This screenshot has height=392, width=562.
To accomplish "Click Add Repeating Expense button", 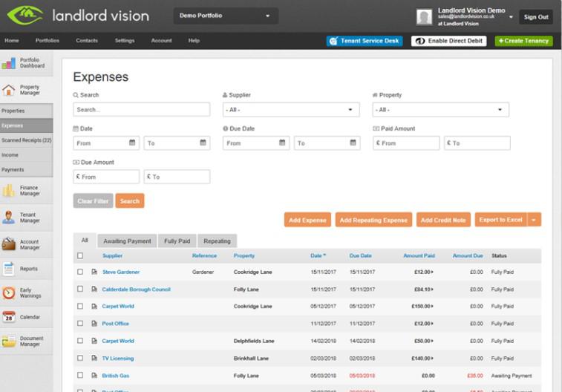I will click(373, 220).
